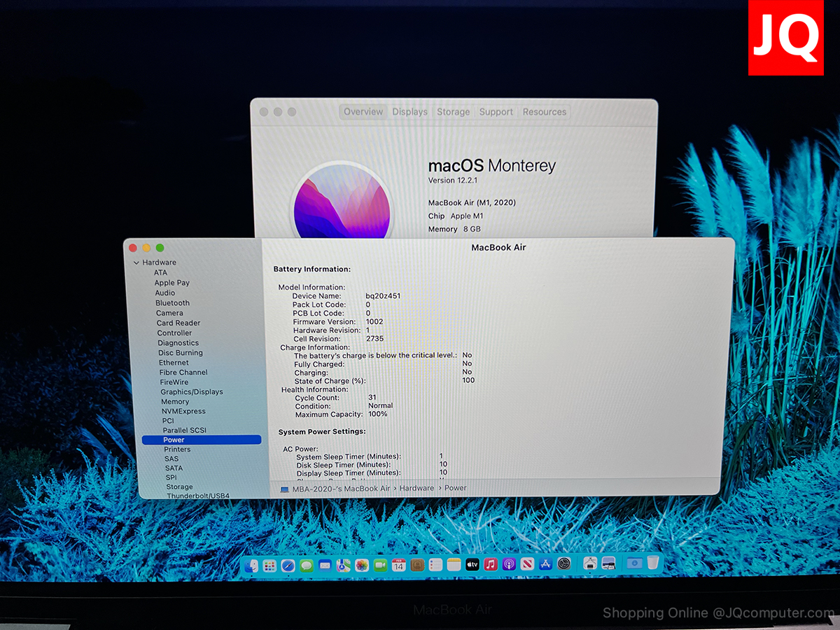Open Notes app in Dock

454,565
